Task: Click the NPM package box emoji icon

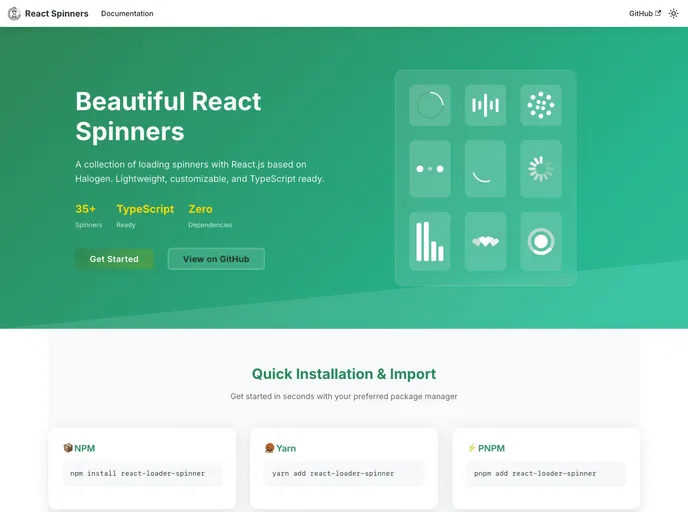Action: coord(68,448)
